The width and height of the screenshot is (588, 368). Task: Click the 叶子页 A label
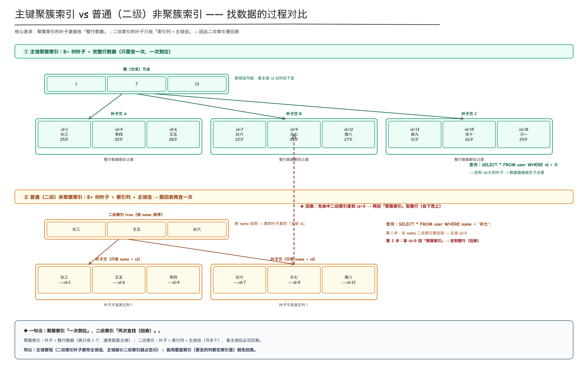(119, 114)
